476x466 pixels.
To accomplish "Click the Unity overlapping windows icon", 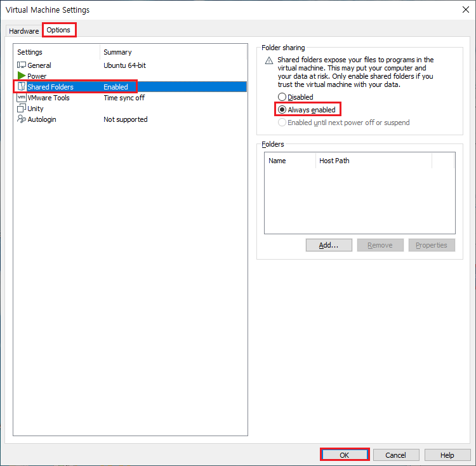I will [x=21, y=108].
